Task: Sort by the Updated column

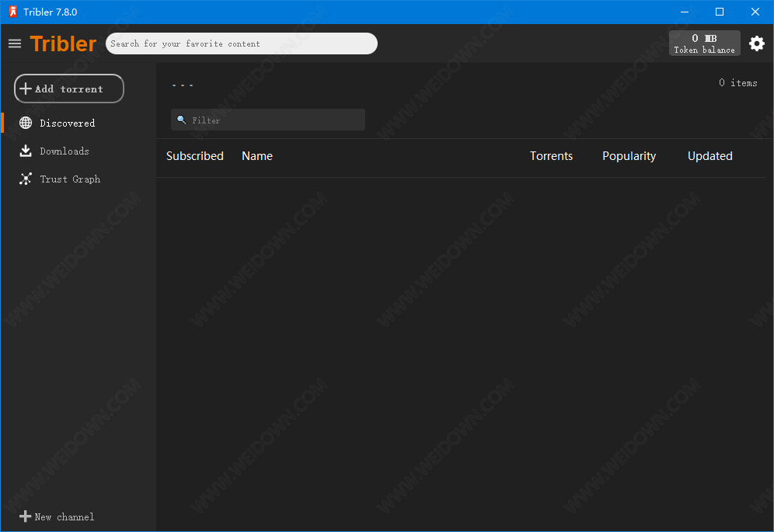Action: coord(709,156)
